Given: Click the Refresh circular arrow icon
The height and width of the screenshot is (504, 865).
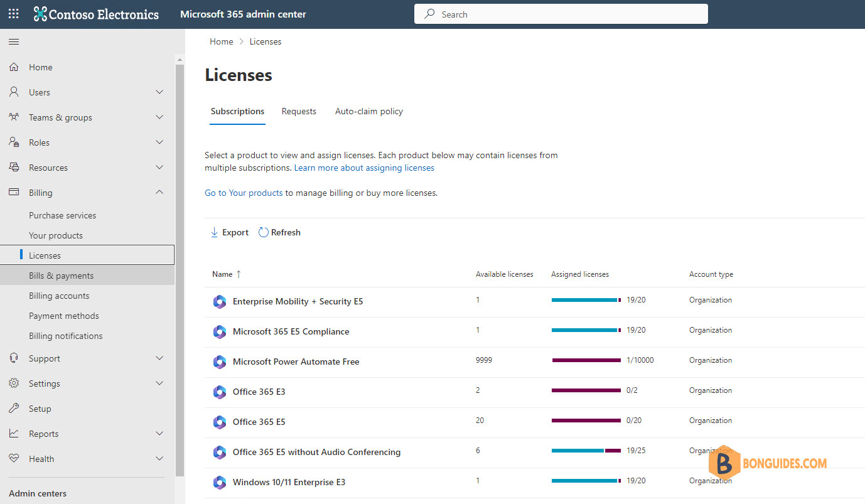Looking at the screenshot, I should tap(264, 232).
